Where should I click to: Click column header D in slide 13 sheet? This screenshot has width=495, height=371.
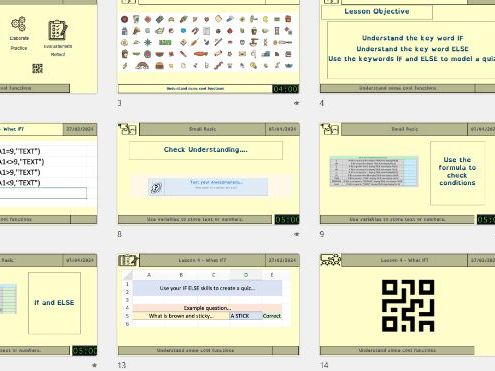tap(246, 275)
